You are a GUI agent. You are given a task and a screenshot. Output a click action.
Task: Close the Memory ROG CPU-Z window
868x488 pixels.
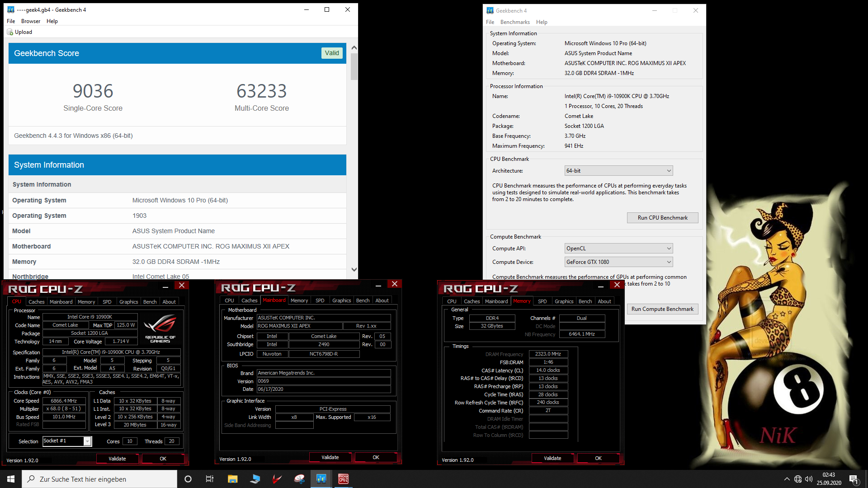[617, 285]
